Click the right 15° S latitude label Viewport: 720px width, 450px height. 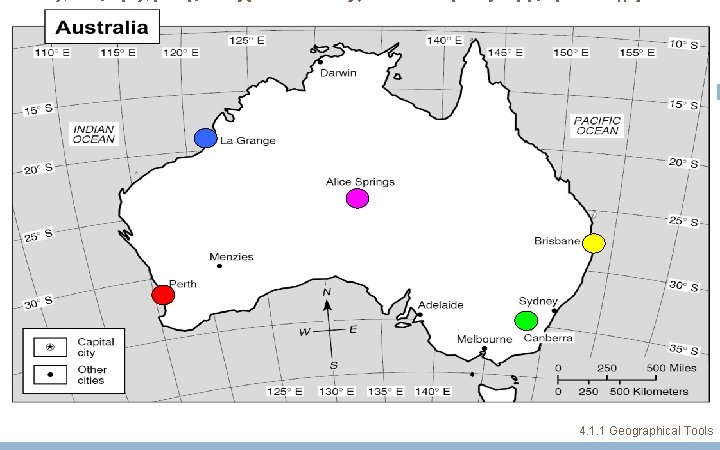pyautogui.click(x=683, y=105)
